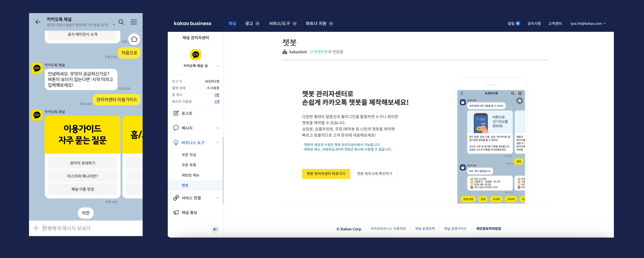Collapse sidebar with the left arrow button

coord(215,229)
